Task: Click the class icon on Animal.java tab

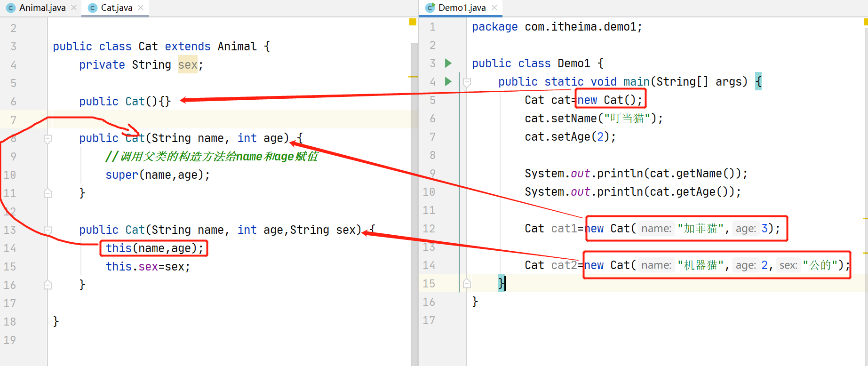Action: click(11, 8)
